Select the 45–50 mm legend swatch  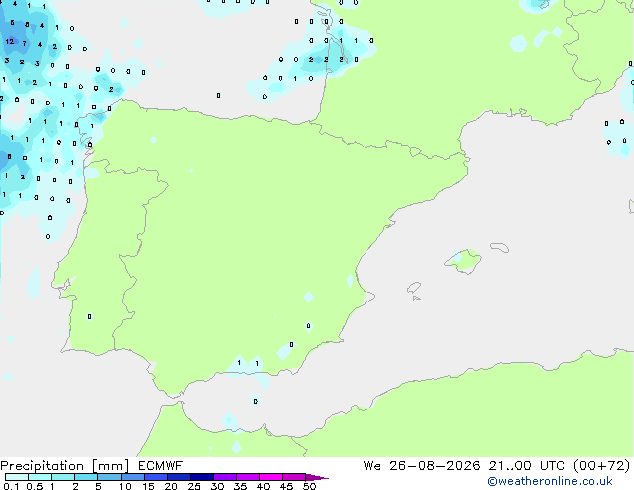[294, 477]
